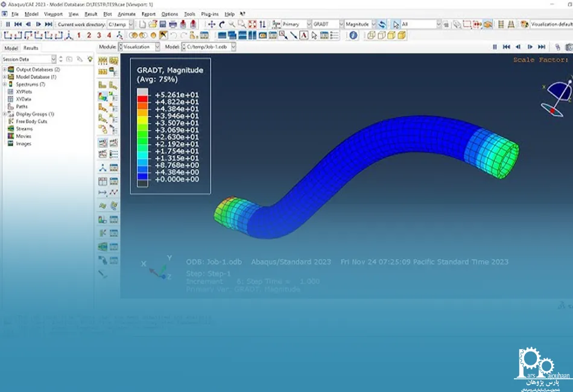Toggle the tile viewports horizontally icon
The height and width of the screenshot is (392, 573).
tap(242, 36)
